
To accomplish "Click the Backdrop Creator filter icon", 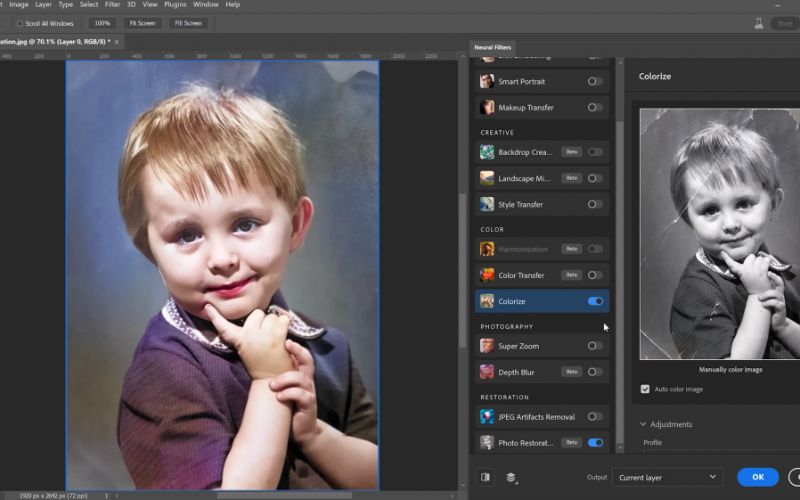I will (487, 152).
